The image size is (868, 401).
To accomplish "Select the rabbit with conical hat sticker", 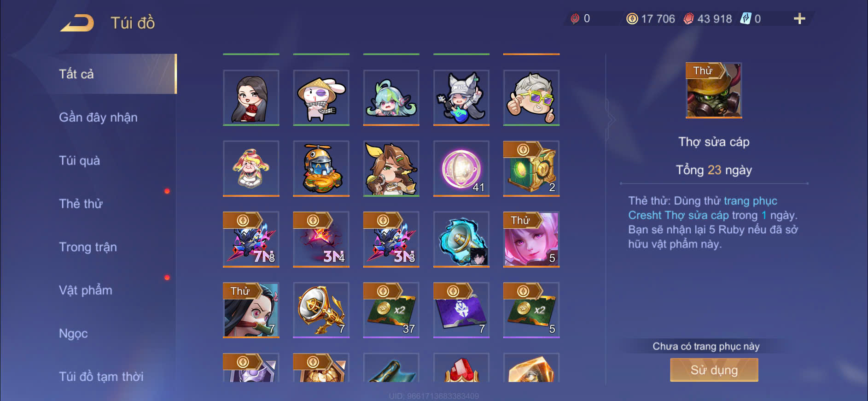I will click(321, 98).
